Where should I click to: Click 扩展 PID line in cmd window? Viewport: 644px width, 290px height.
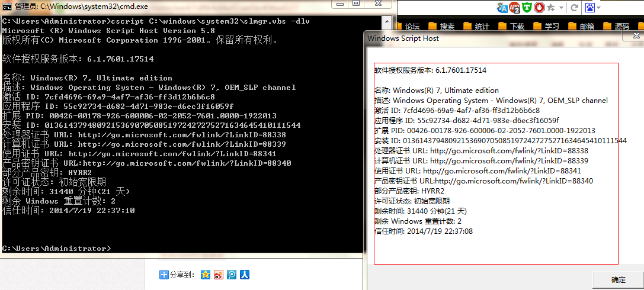tap(139, 115)
